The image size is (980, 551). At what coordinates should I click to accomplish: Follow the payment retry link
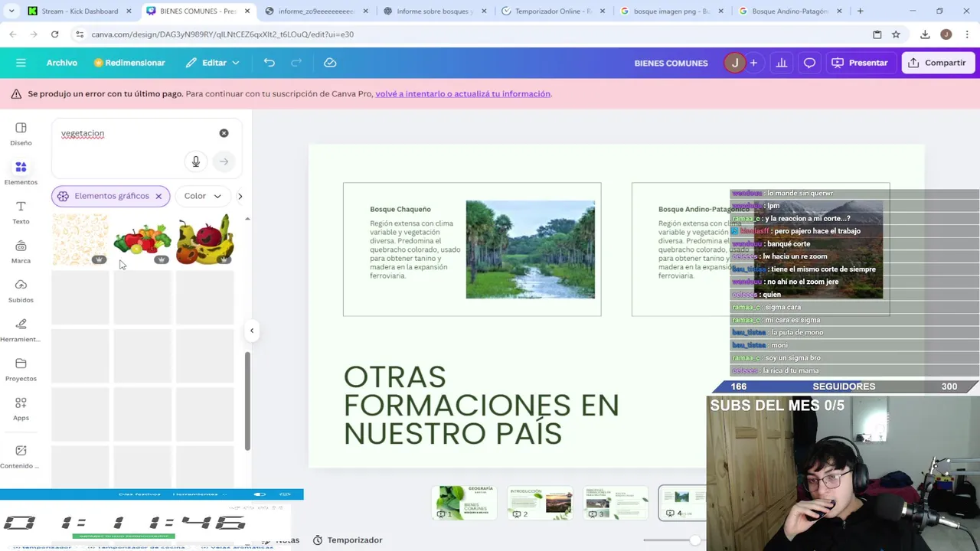(462, 93)
